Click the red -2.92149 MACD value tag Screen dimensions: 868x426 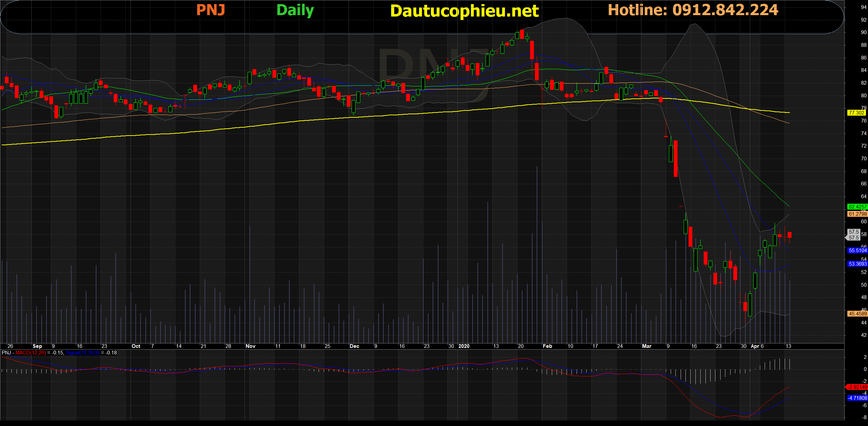pyautogui.click(x=857, y=387)
